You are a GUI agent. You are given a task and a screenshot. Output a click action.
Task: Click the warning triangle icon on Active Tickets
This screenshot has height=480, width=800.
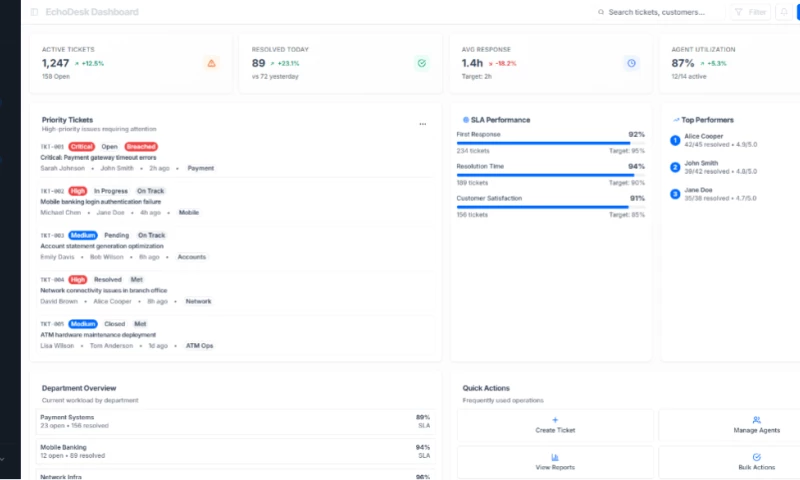click(211, 63)
